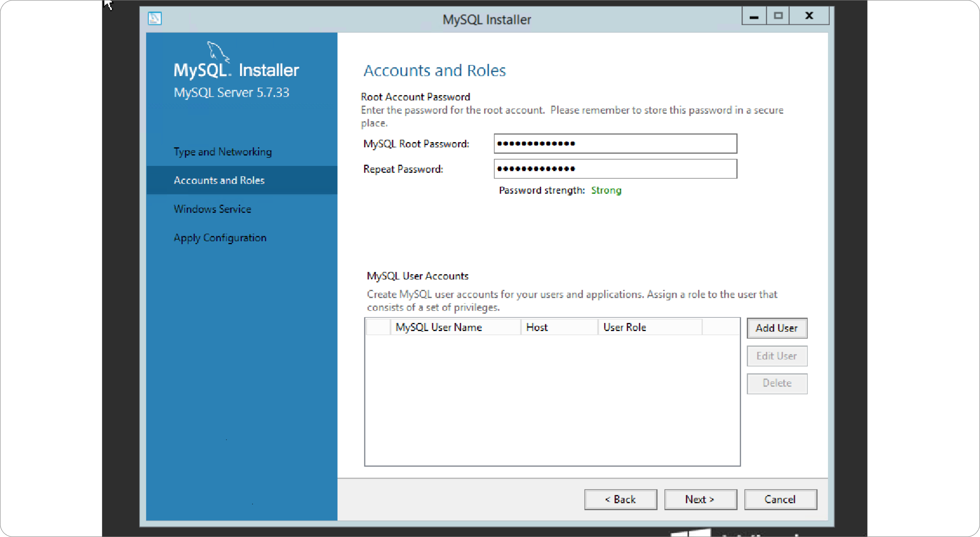Open the Apply Configuration step

[220, 237]
